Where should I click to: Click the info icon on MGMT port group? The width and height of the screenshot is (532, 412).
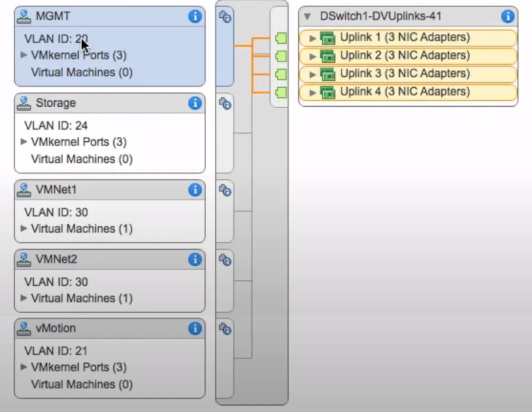coord(195,16)
